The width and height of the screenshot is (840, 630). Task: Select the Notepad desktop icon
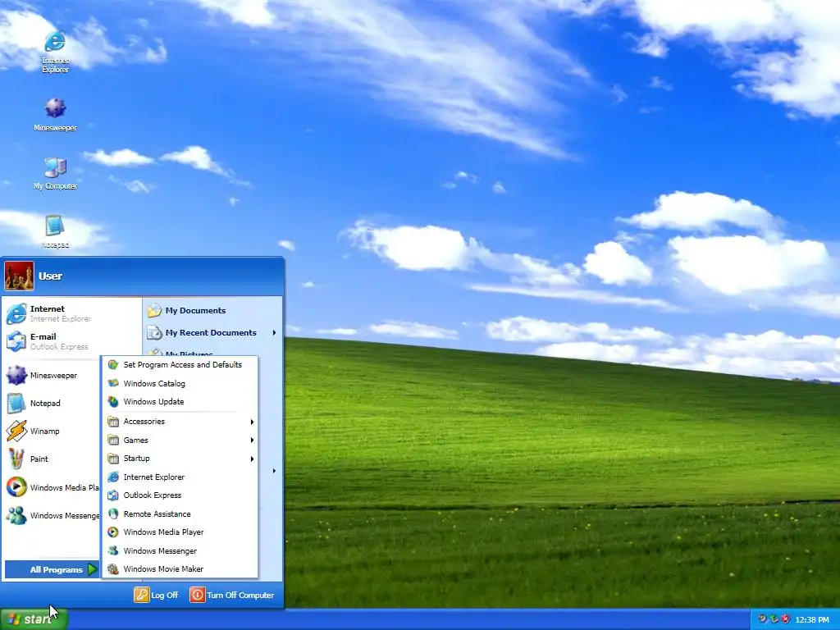click(x=55, y=231)
